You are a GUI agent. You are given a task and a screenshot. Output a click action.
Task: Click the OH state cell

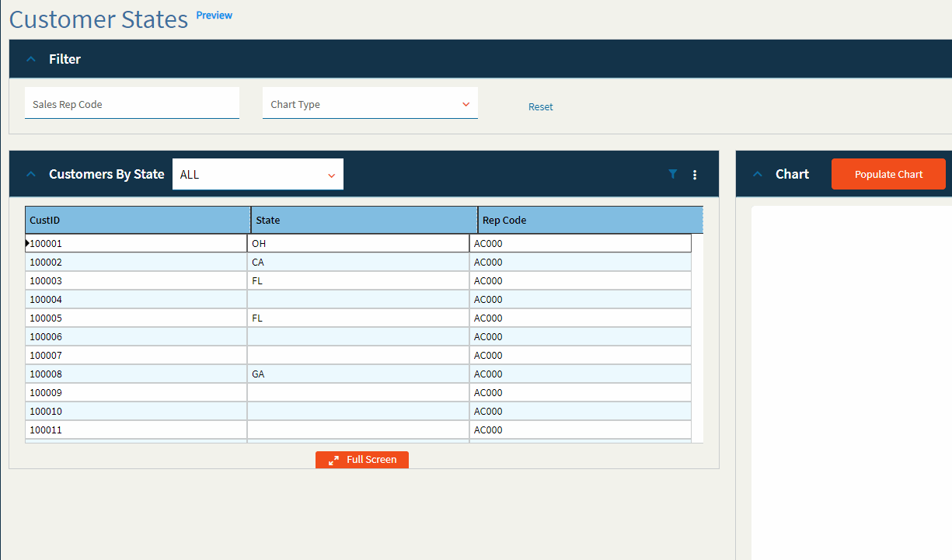[x=358, y=243]
